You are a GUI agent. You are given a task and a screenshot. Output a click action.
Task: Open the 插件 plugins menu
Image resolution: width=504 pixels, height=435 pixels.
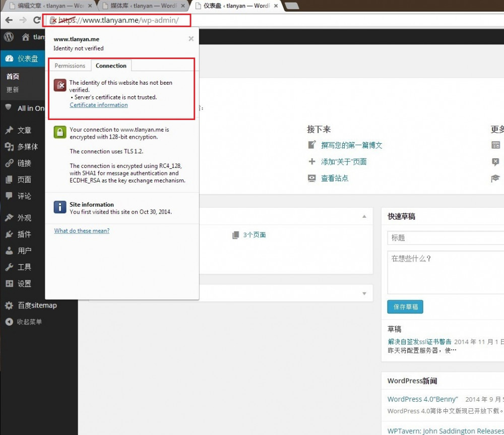coord(24,234)
